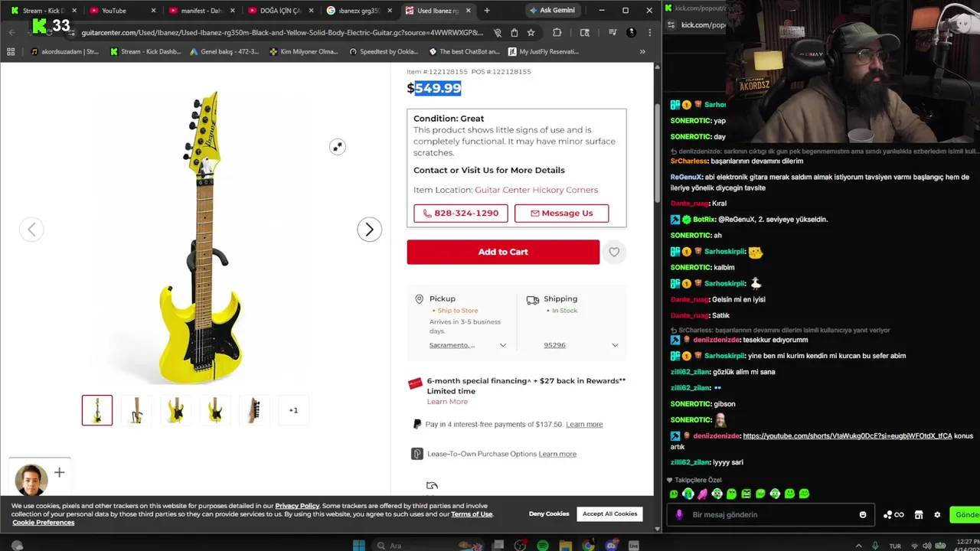
Task: Open Cookie Preferences link
Action: point(43,523)
